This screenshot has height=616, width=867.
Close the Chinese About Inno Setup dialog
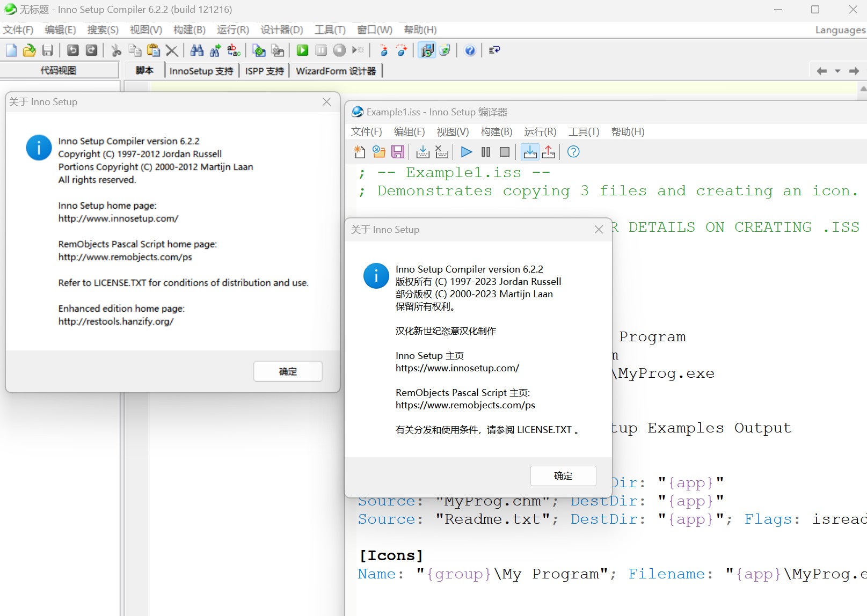(x=599, y=230)
